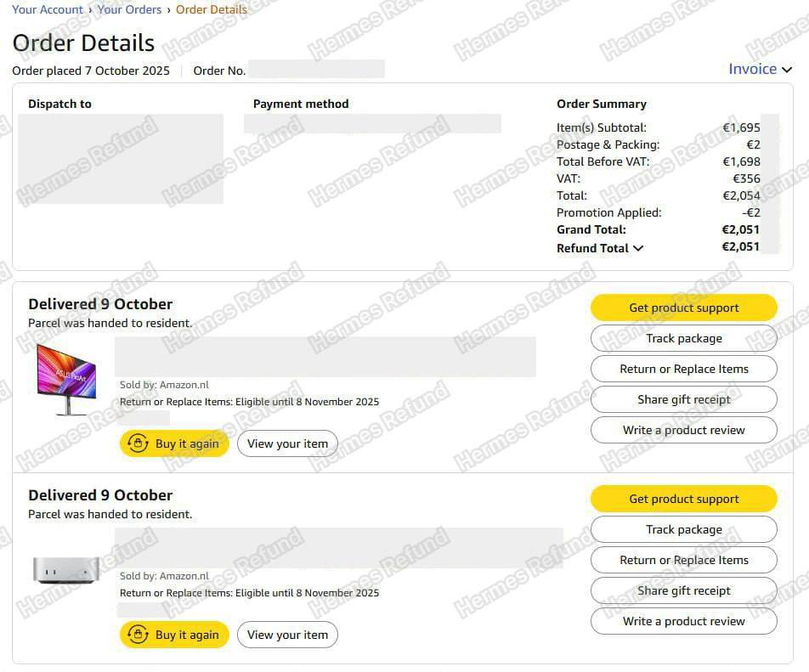Return or Replace the Mac mini
Viewport: 809px width, 672px height.
683,560
